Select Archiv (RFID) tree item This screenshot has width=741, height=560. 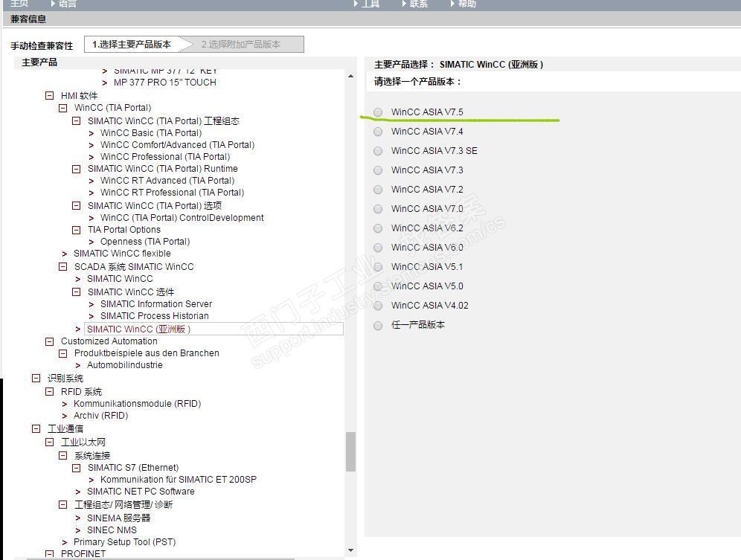pyautogui.click(x=100, y=416)
